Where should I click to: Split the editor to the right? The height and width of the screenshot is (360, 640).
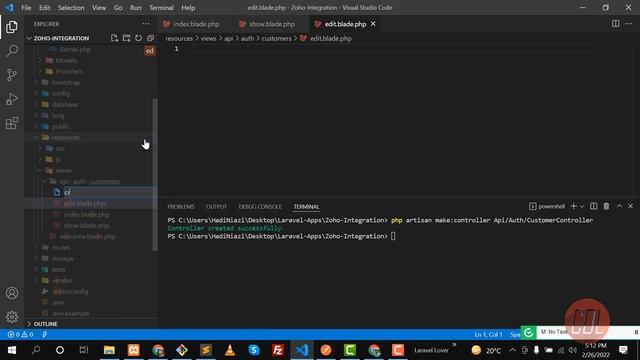coord(616,24)
